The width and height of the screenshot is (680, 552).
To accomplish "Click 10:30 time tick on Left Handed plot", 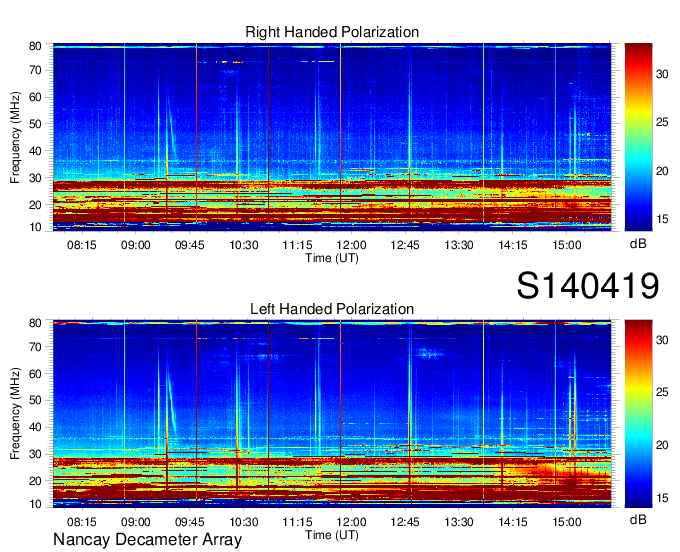I will (x=244, y=522).
